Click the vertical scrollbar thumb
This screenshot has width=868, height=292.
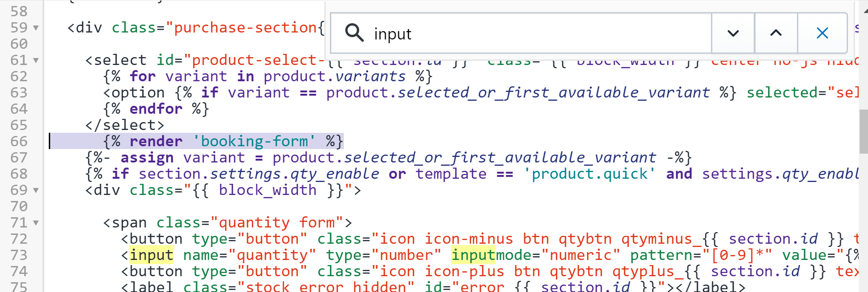(x=863, y=131)
